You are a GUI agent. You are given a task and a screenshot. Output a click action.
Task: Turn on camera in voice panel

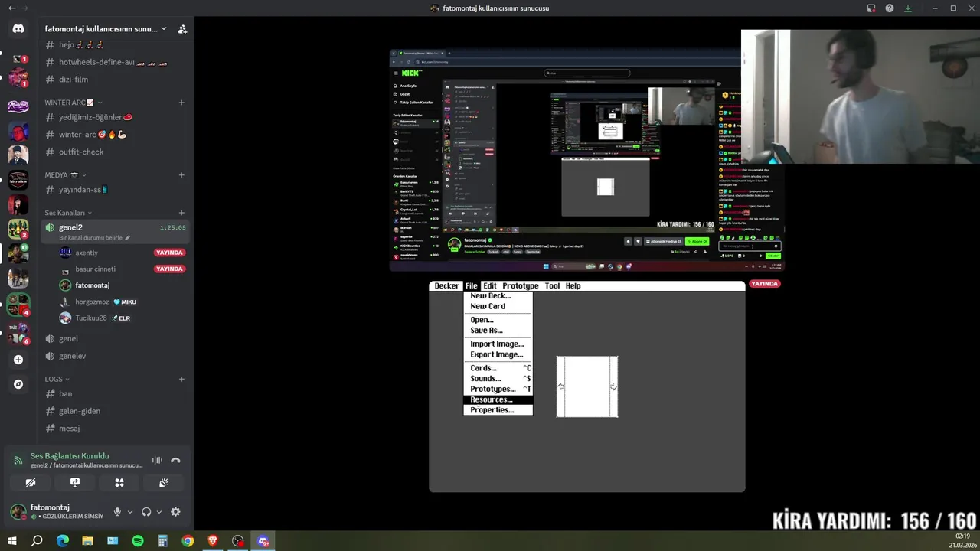pyautogui.click(x=30, y=483)
